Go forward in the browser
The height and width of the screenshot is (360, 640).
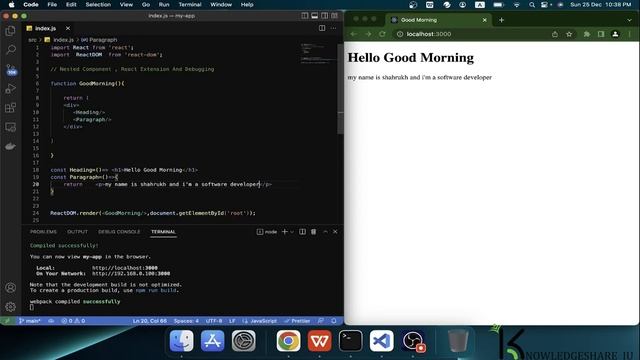[368, 34]
